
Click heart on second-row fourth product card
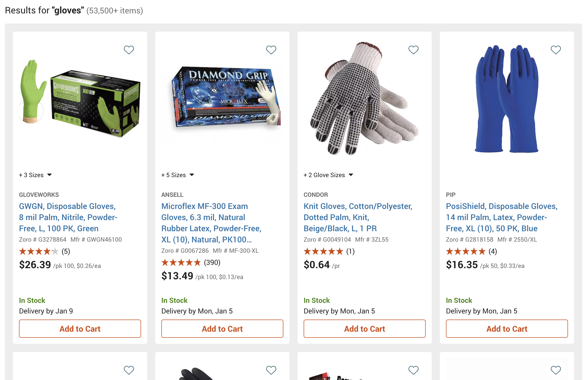coord(556,370)
